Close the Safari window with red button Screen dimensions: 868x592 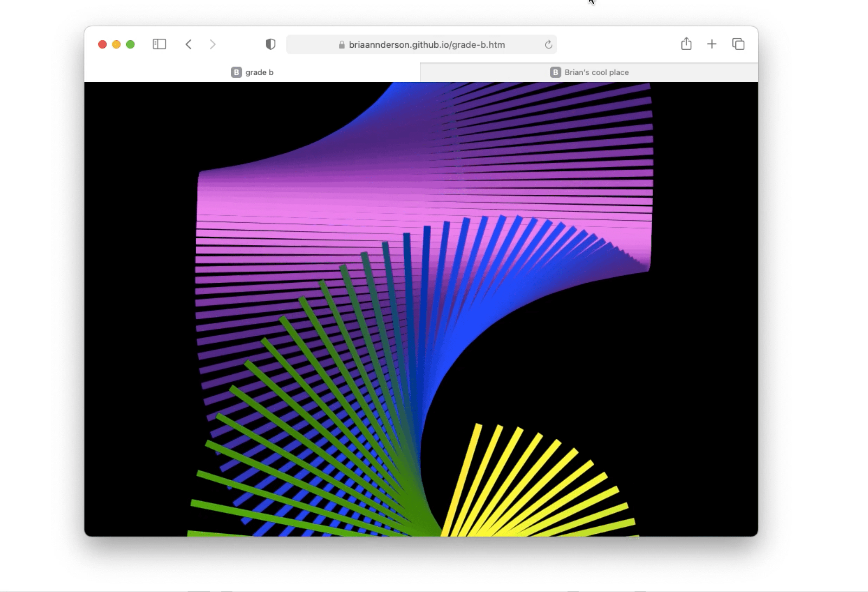pyautogui.click(x=102, y=44)
